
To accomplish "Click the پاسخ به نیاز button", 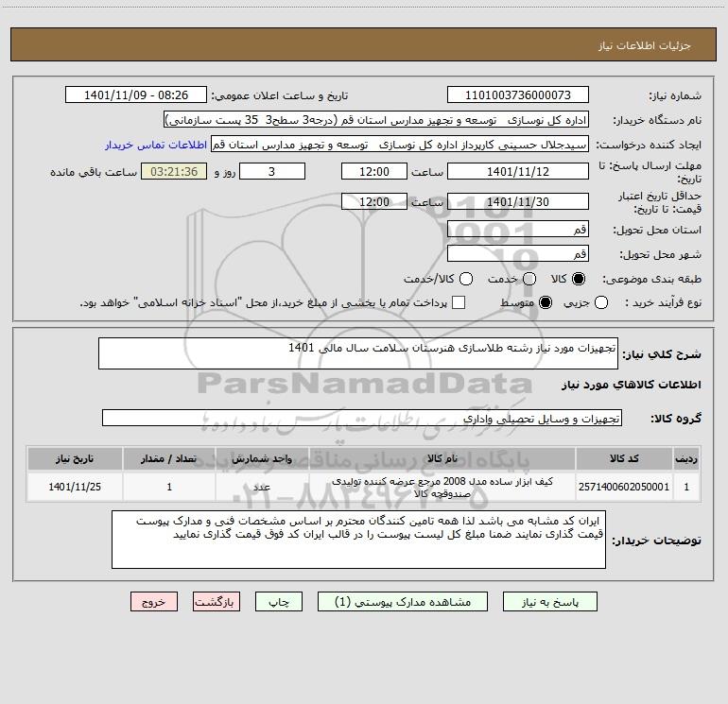I will pyautogui.click(x=549, y=602).
